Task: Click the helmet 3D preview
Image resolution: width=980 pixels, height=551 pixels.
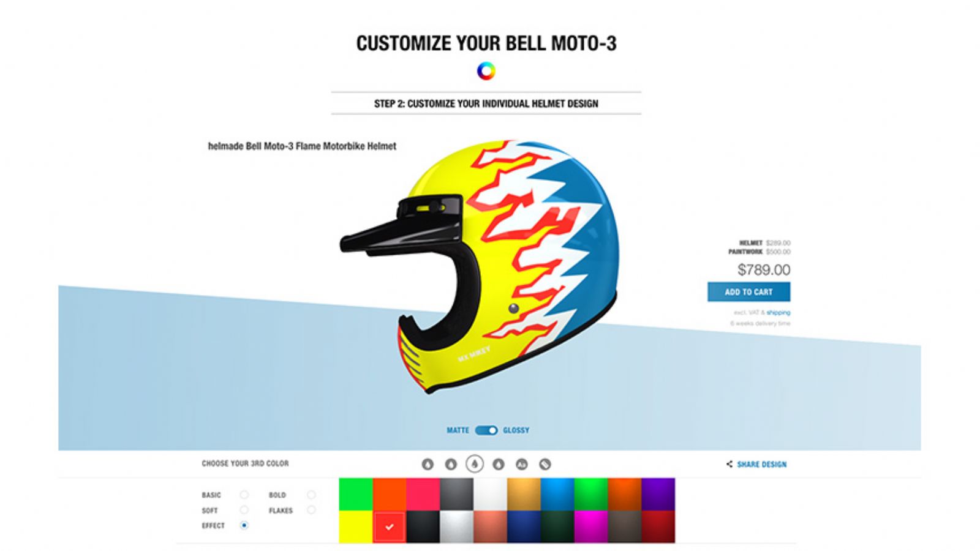Action: [481, 266]
